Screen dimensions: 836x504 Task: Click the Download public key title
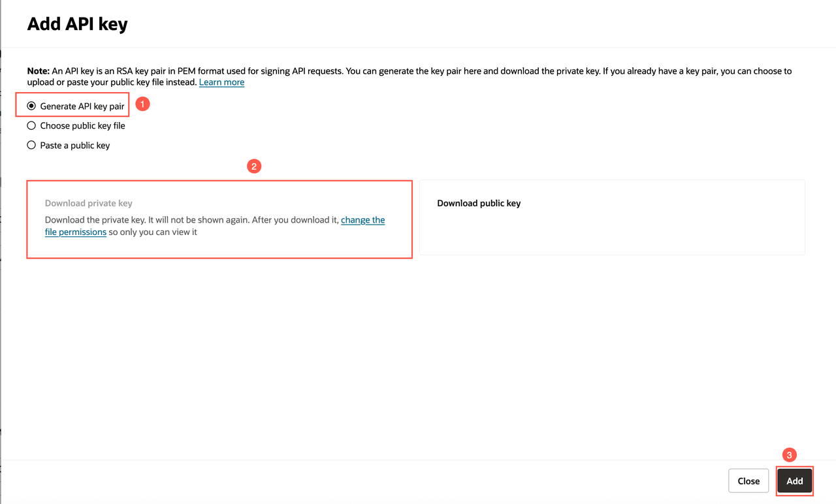click(479, 203)
